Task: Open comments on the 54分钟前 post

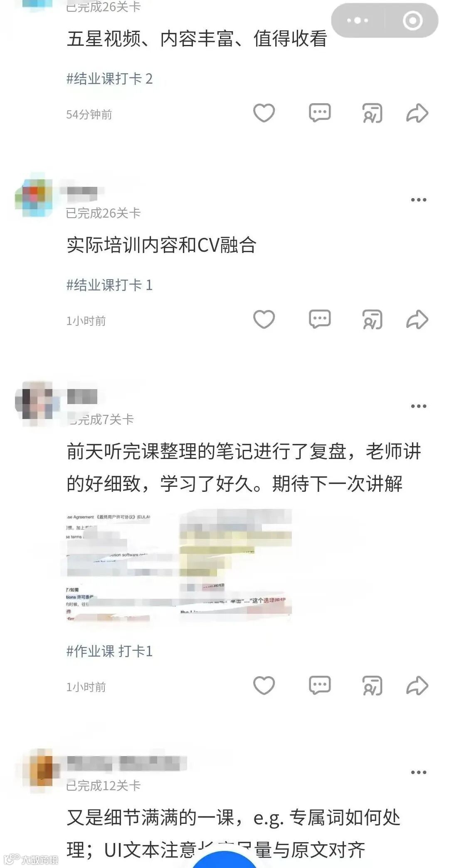Action: [320, 113]
